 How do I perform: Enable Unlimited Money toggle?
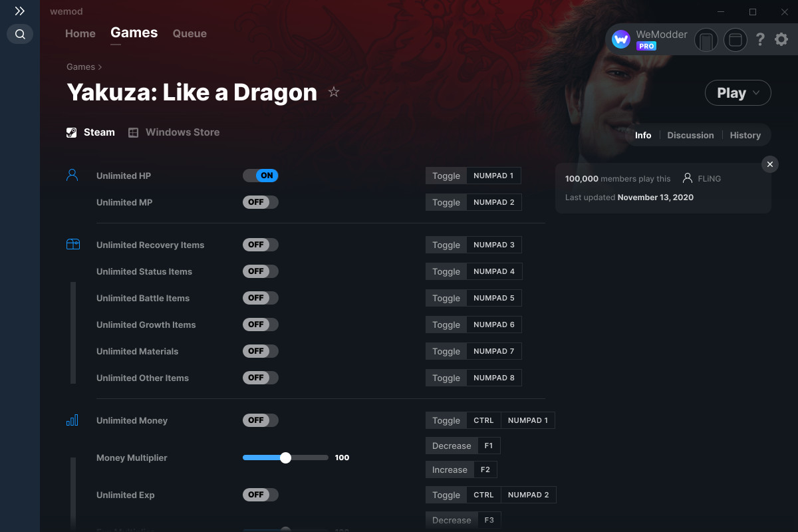(261, 420)
